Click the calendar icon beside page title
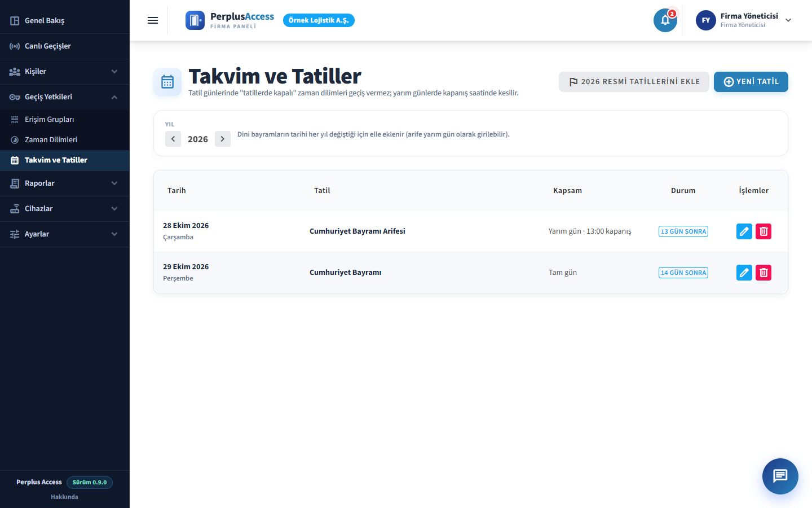 point(167,82)
